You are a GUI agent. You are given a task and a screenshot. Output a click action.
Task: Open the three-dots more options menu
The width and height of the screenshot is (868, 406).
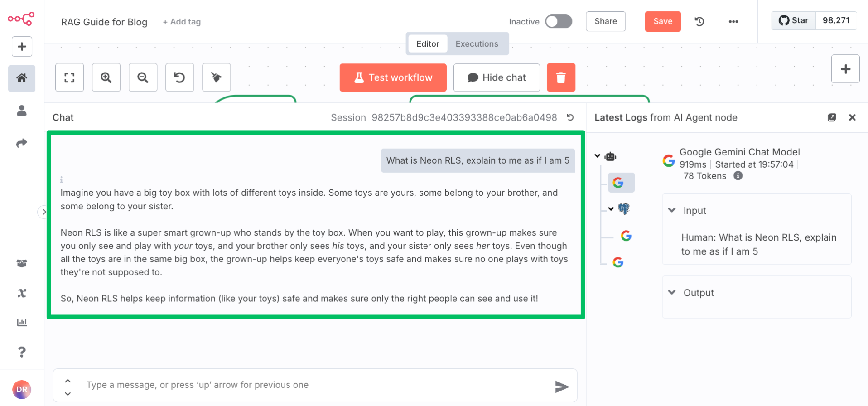(x=733, y=21)
